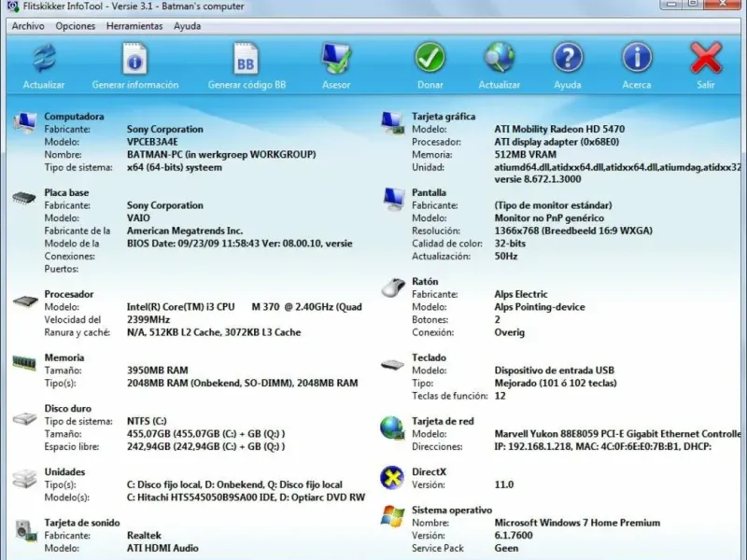
Task: Click the Alps Pointing-device value
Action: (x=540, y=307)
